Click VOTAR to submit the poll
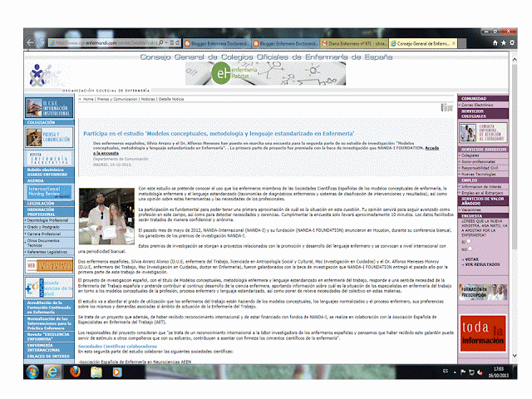 click(x=471, y=259)
